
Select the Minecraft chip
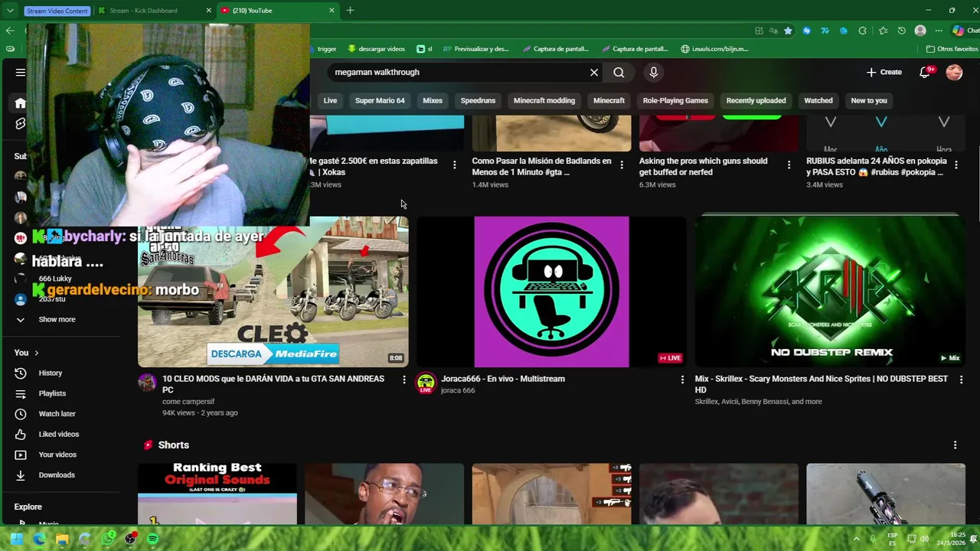609,100
